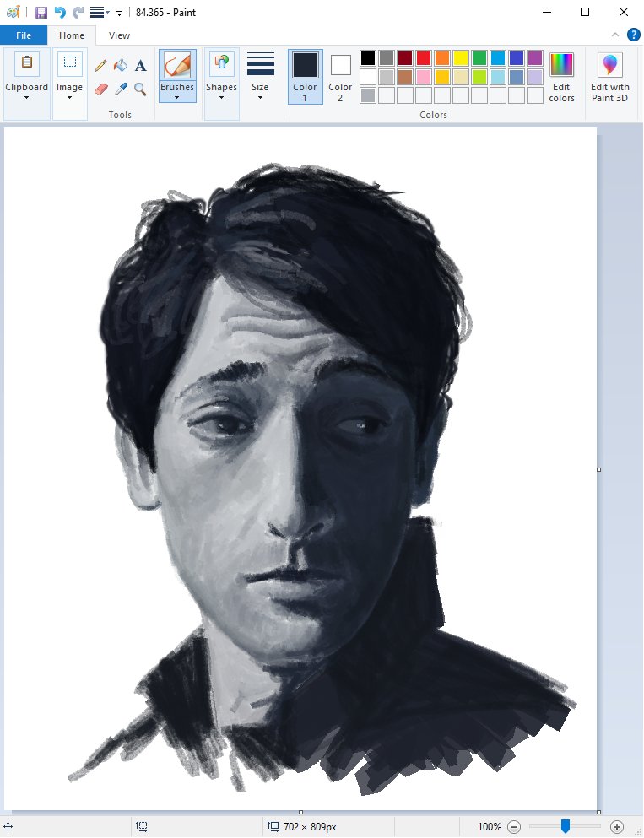Click Edit with Paint 3D button
The height and width of the screenshot is (838, 644).
click(x=609, y=77)
